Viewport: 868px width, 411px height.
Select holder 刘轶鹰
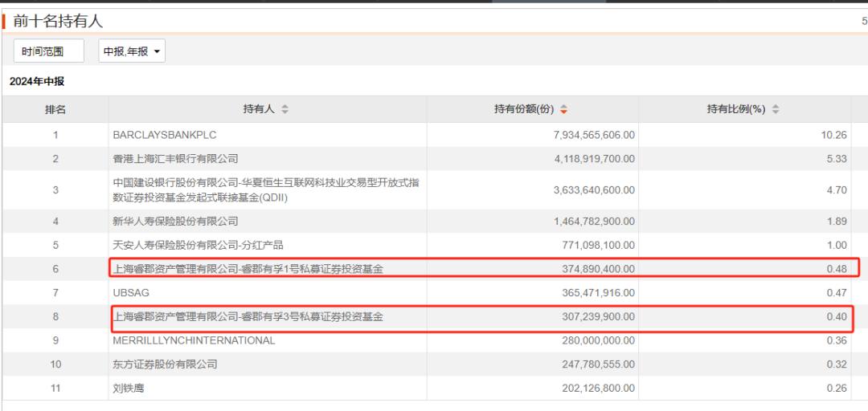(128, 389)
